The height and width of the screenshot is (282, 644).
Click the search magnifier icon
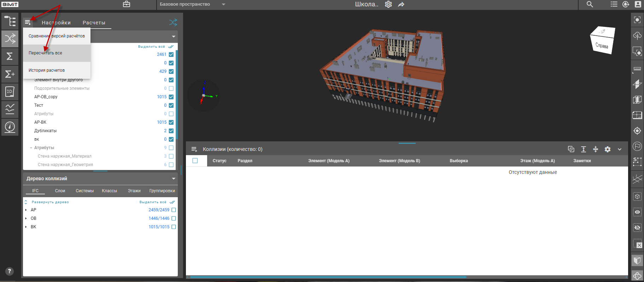coord(590,4)
